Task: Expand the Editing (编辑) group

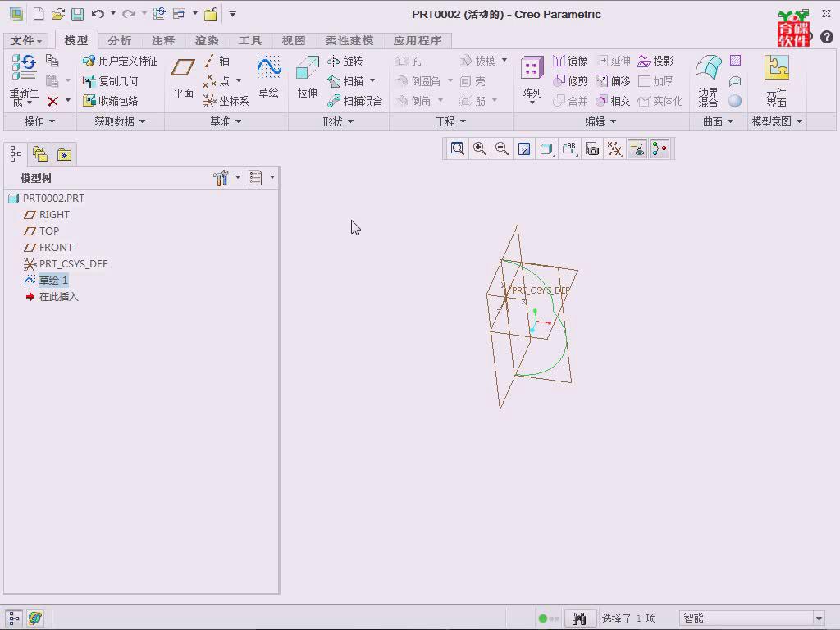Action: coord(600,121)
